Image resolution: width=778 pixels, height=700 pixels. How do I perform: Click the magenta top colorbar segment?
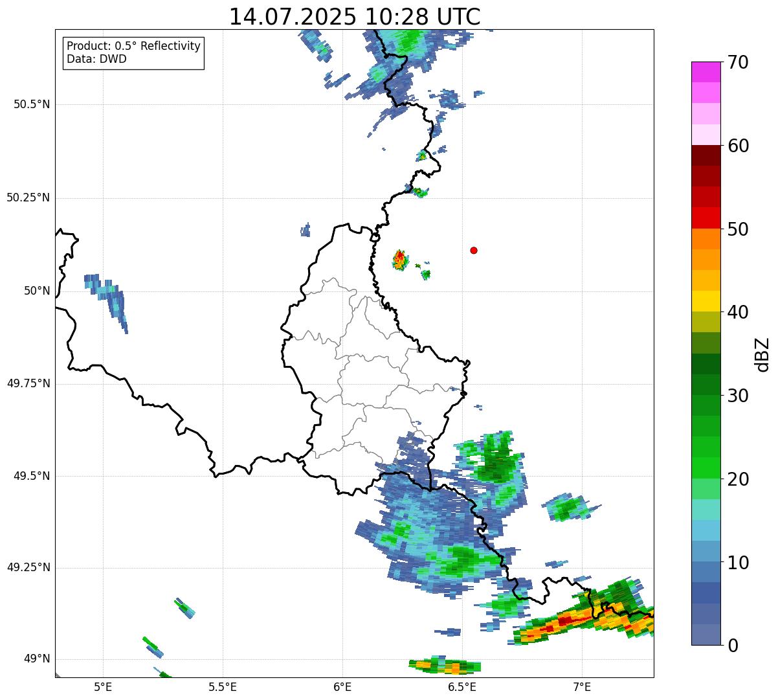tap(706, 72)
